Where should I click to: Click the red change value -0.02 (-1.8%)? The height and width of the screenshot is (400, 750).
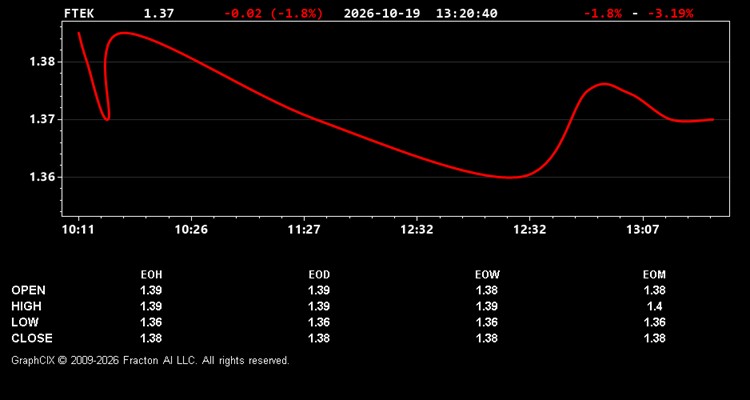click(x=274, y=13)
